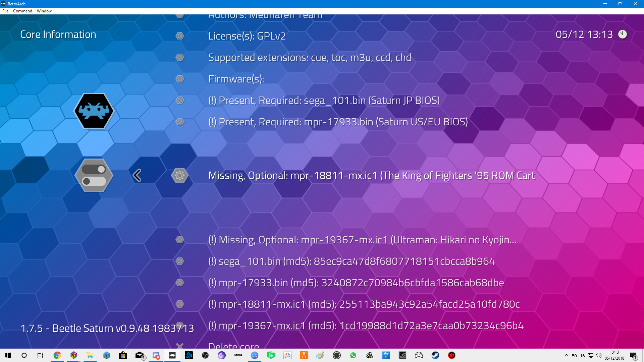Click the clock icon beside the date
This screenshot has height=362, width=644.
[x=623, y=34]
